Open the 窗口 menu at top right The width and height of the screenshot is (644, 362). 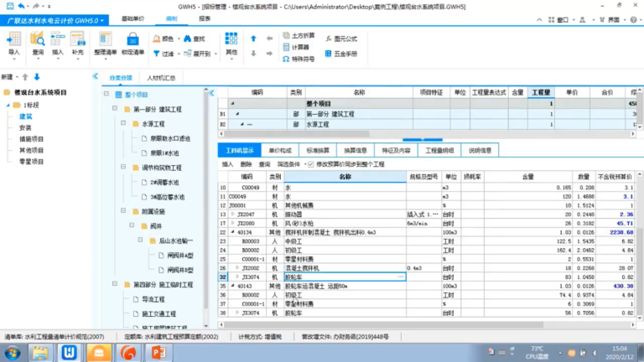click(561, 20)
